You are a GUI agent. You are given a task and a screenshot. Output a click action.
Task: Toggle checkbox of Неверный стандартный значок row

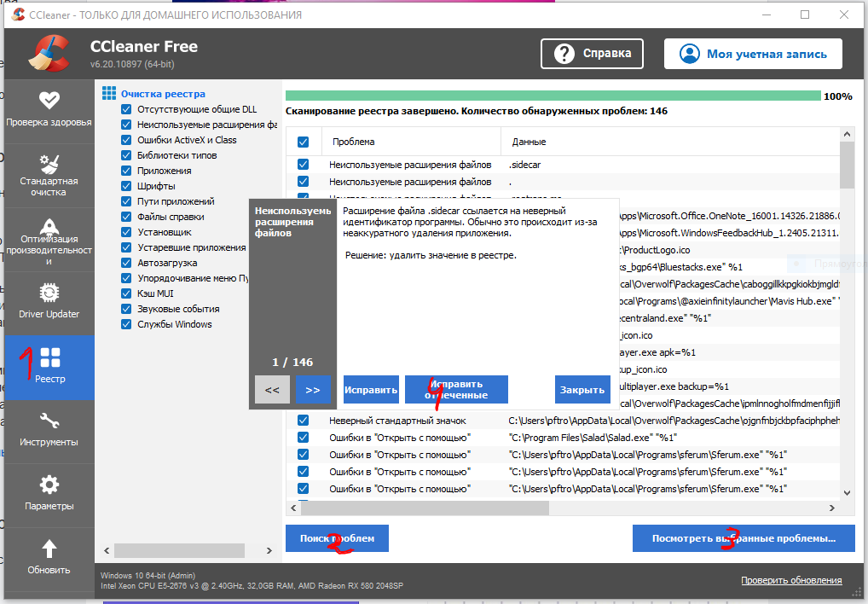pyautogui.click(x=303, y=421)
